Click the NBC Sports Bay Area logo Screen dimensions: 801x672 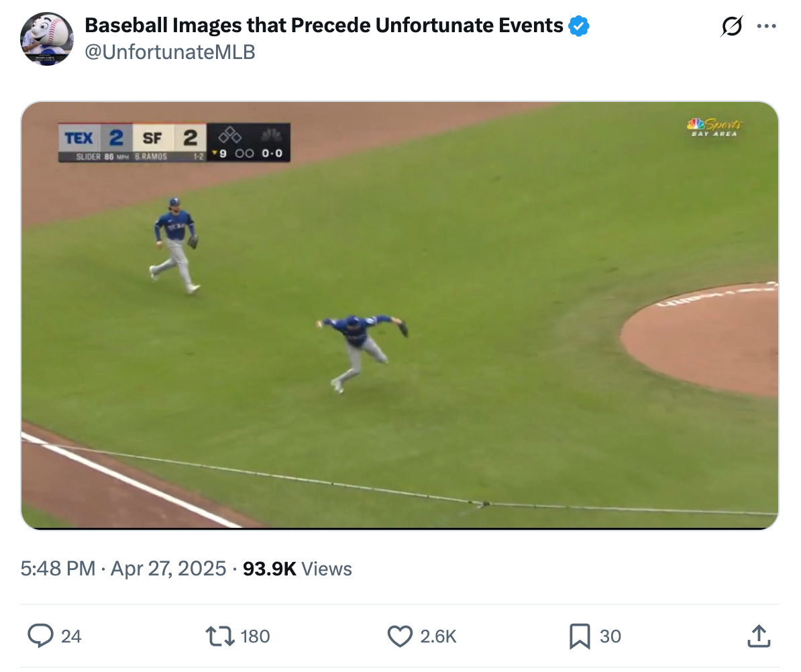pyautogui.click(x=714, y=127)
